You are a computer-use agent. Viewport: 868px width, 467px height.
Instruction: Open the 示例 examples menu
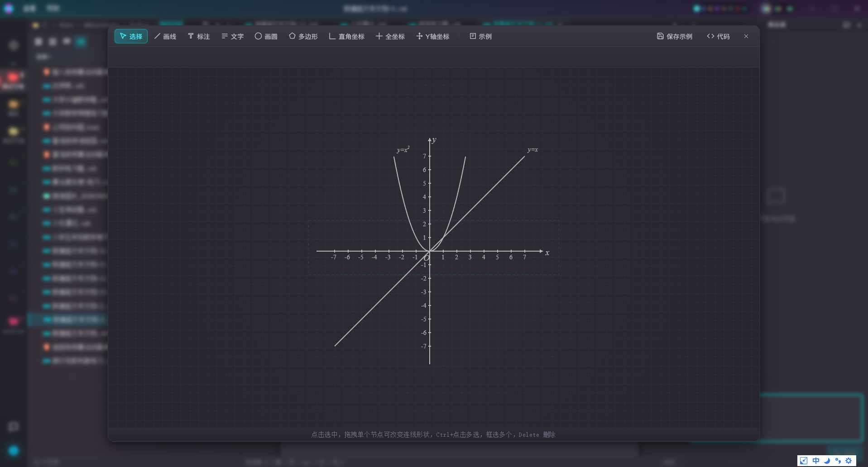481,36
